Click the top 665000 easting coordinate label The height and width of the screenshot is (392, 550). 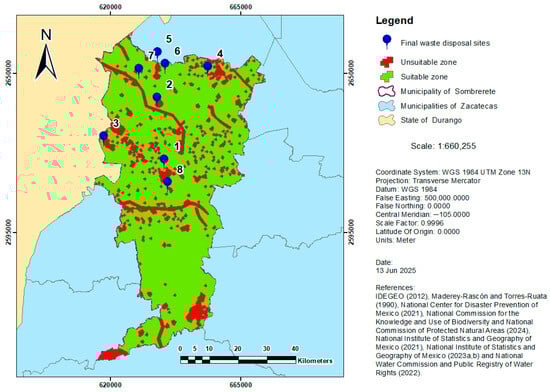click(241, 7)
